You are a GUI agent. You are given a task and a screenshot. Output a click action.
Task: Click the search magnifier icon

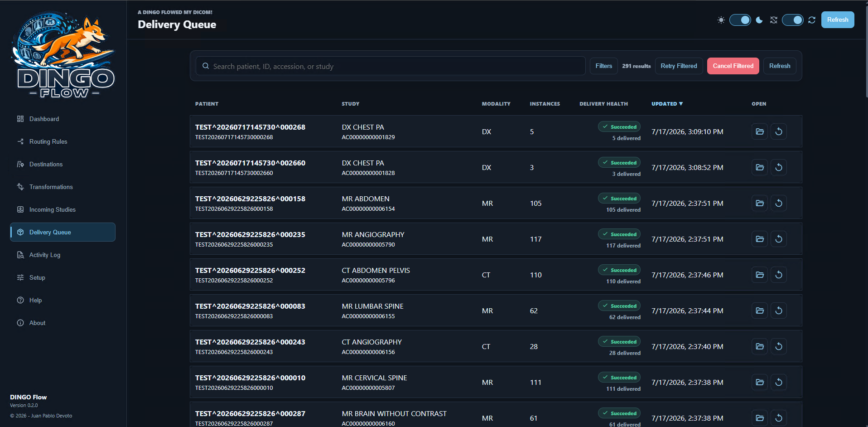tap(206, 66)
